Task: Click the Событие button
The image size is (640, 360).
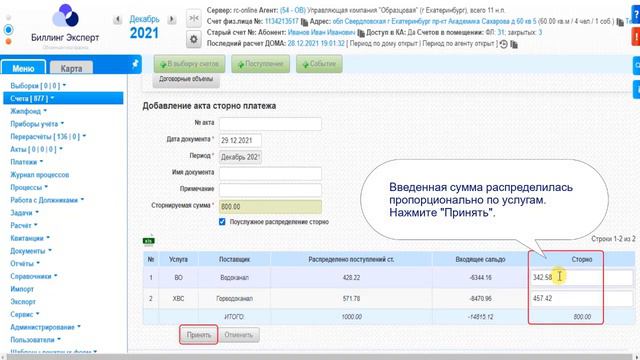Action: pyautogui.click(x=319, y=64)
